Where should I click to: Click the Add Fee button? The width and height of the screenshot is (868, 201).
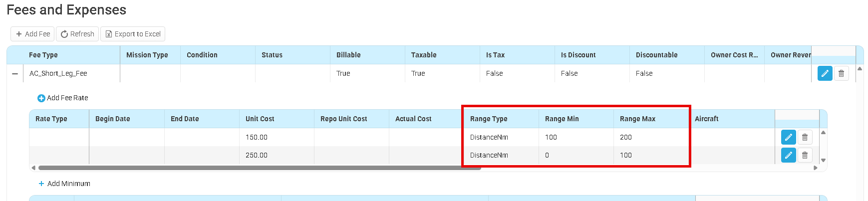tap(33, 34)
